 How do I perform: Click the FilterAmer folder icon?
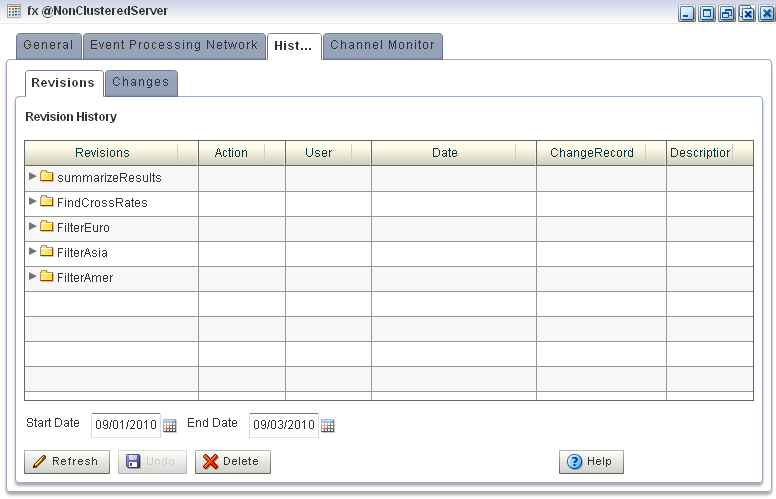click(46, 277)
